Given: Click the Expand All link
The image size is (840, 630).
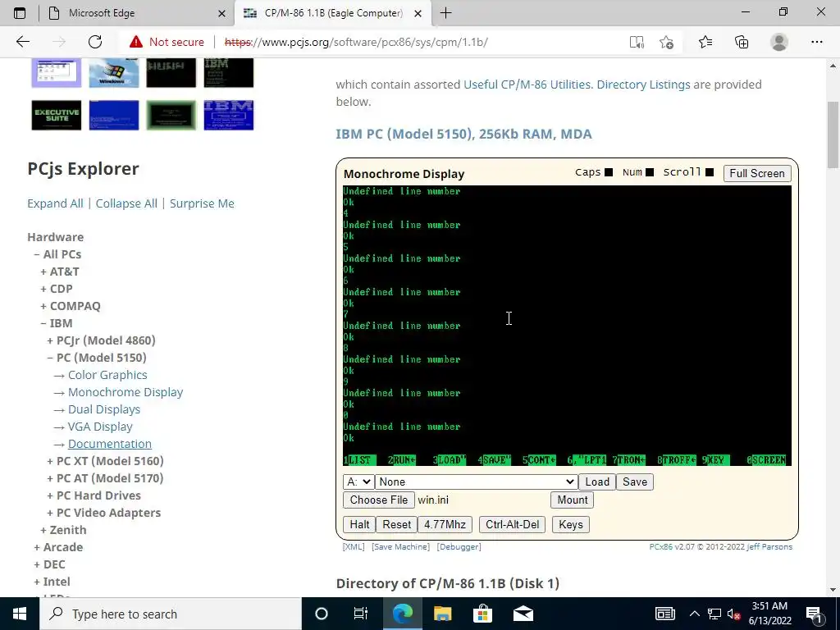Looking at the screenshot, I should pos(55,203).
